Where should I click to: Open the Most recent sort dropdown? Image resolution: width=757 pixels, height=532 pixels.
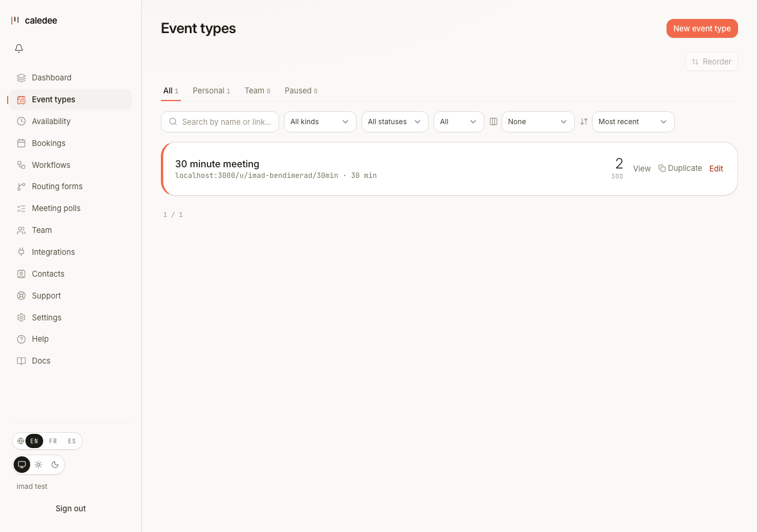tap(633, 121)
